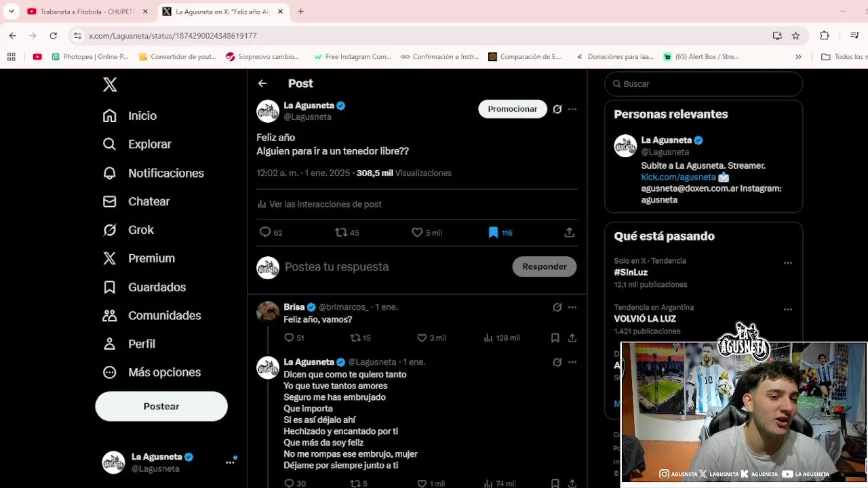
Task: Open more options on Brisa's reply
Action: (572, 307)
